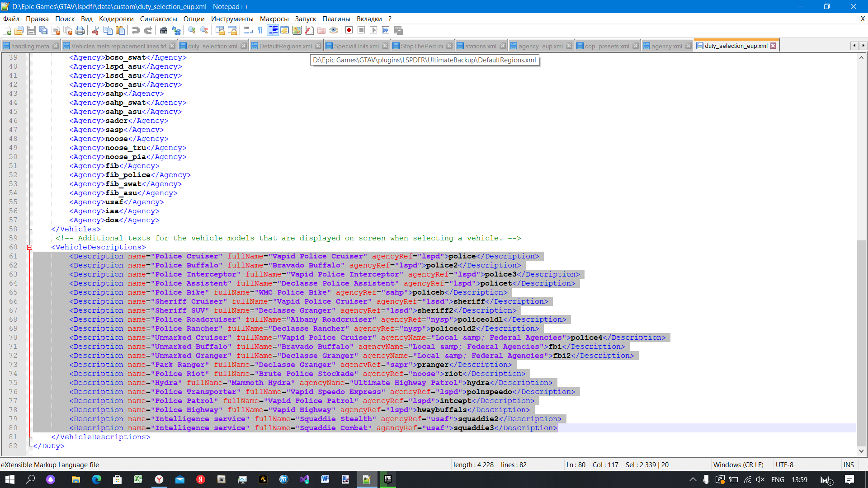Image resolution: width=868 pixels, height=488 pixels.
Task: Toggle show all characters pilcrow button
Action: click(260, 30)
